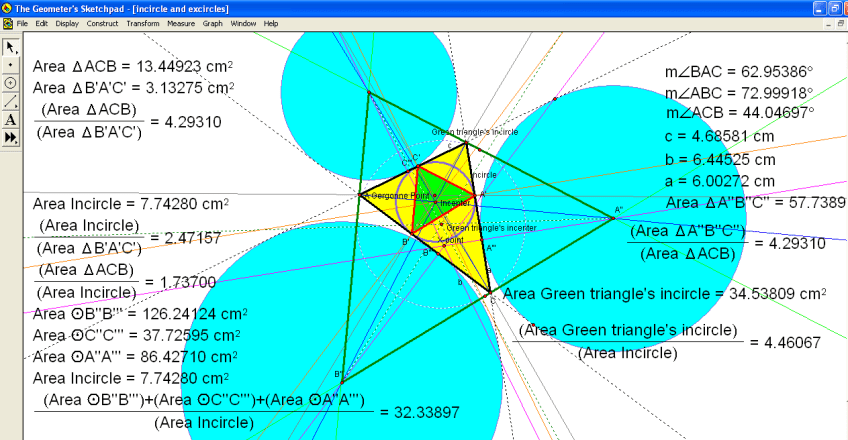
Task: Click the document icon beside File menu
Action: [7, 22]
